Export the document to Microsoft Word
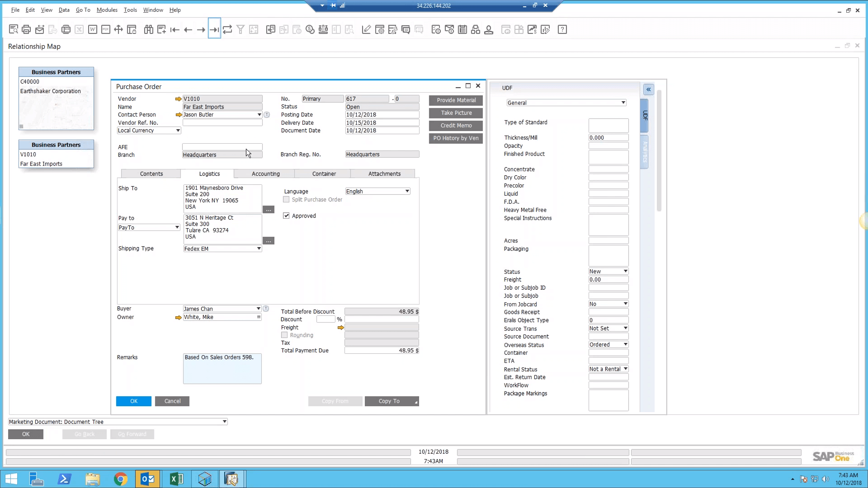This screenshot has height=488, width=868. tap(93, 29)
